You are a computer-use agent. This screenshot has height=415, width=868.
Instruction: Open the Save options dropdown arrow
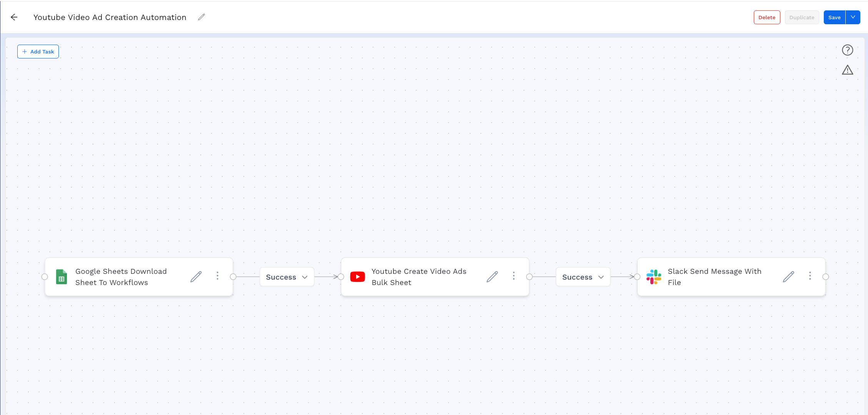pyautogui.click(x=853, y=17)
